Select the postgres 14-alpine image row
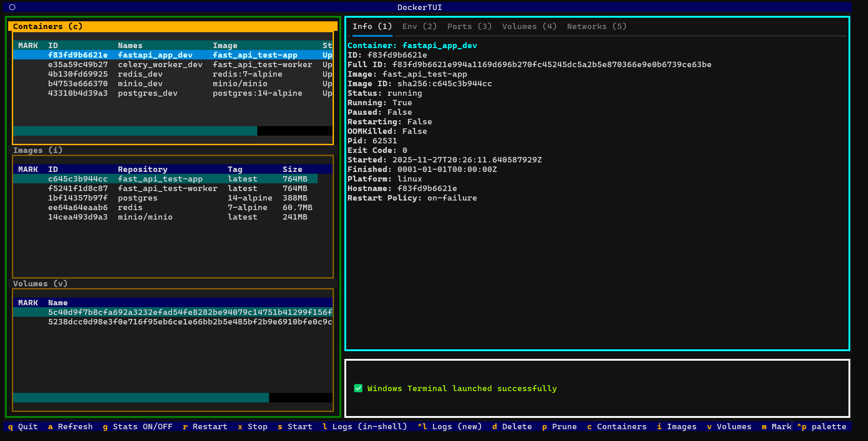Image resolution: width=868 pixels, height=441 pixels. click(x=166, y=198)
